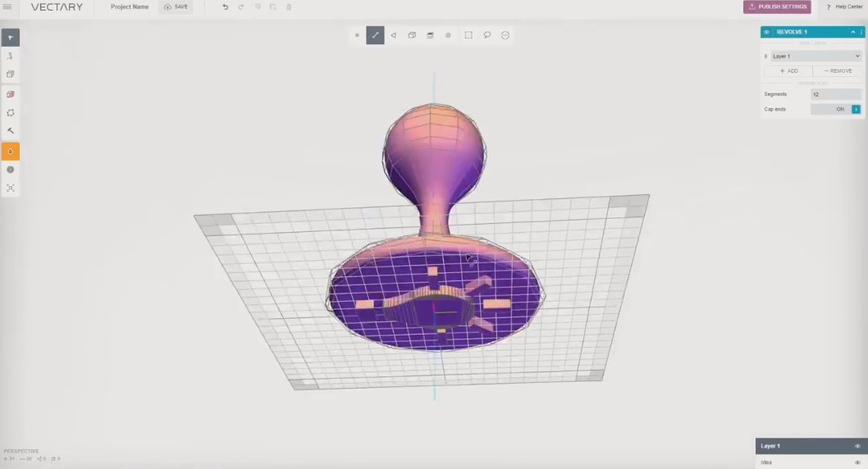Click the undo arrow in top bar
Image resolution: width=868 pixels, height=469 pixels.
(x=226, y=7)
